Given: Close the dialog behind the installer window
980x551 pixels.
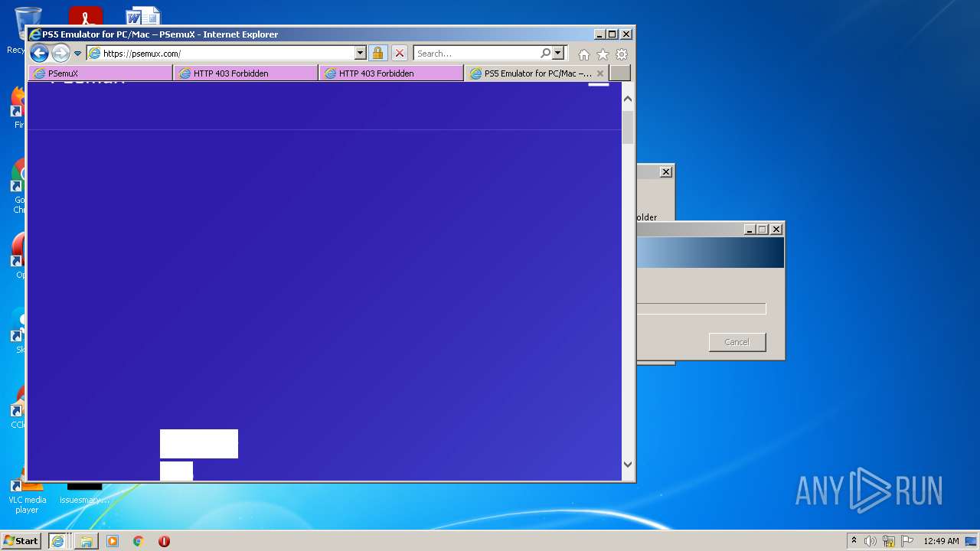Looking at the screenshot, I should point(666,172).
